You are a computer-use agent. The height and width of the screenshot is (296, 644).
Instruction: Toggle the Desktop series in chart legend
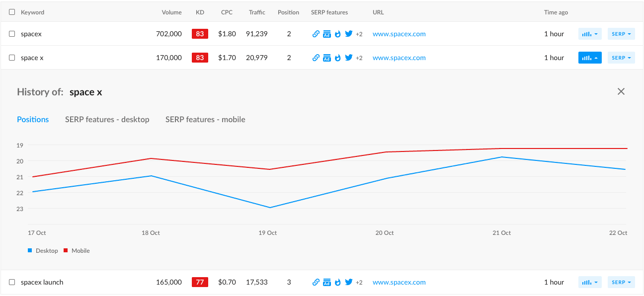(x=43, y=251)
